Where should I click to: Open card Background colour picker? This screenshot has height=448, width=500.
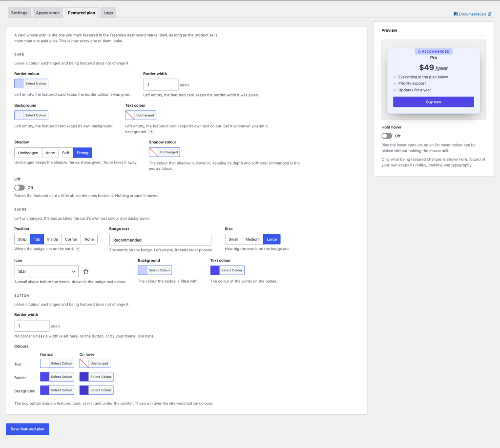[x=31, y=115]
